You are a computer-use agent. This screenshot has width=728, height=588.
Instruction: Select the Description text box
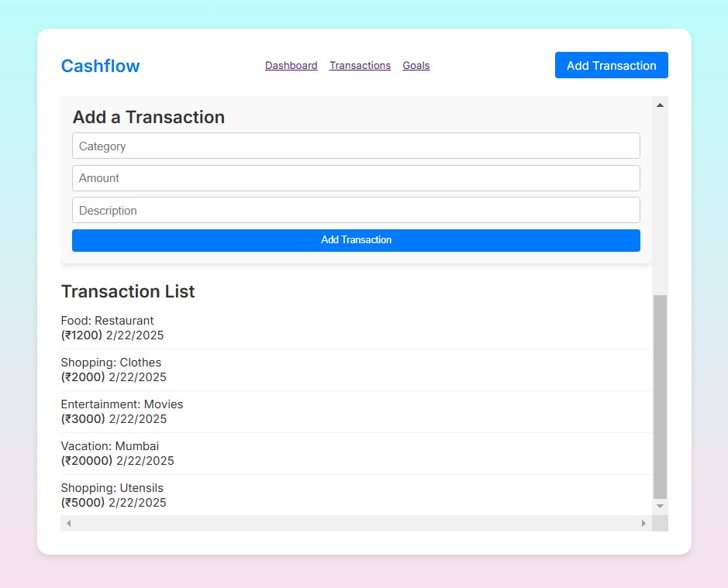click(356, 210)
